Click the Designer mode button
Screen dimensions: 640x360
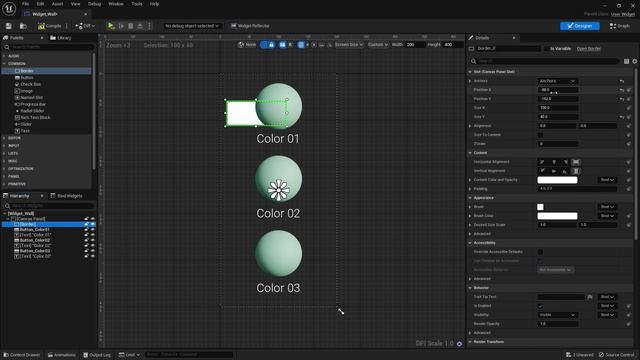[580, 26]
